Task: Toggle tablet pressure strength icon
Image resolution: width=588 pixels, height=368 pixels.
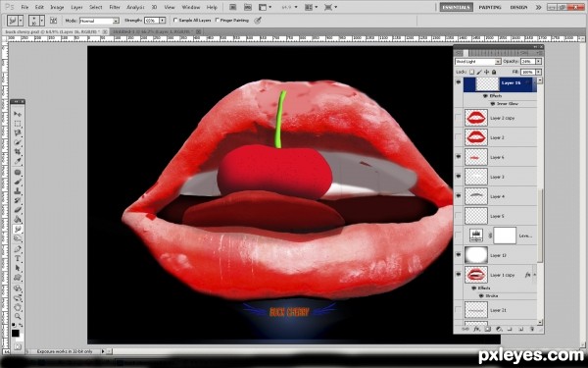Action: [x=257, y=21]
